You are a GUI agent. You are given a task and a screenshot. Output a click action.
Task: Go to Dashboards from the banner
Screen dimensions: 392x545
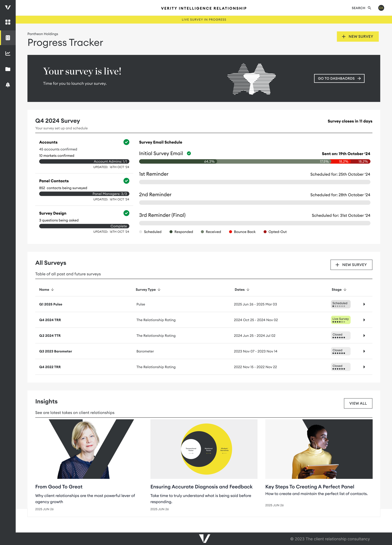pyautogui.click(x=339, y=78)
